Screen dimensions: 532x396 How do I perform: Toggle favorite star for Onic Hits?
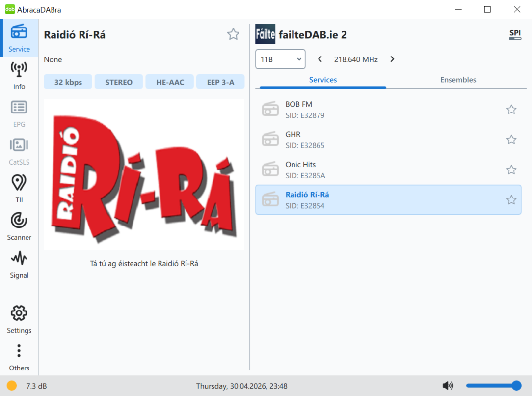(511, 170)
